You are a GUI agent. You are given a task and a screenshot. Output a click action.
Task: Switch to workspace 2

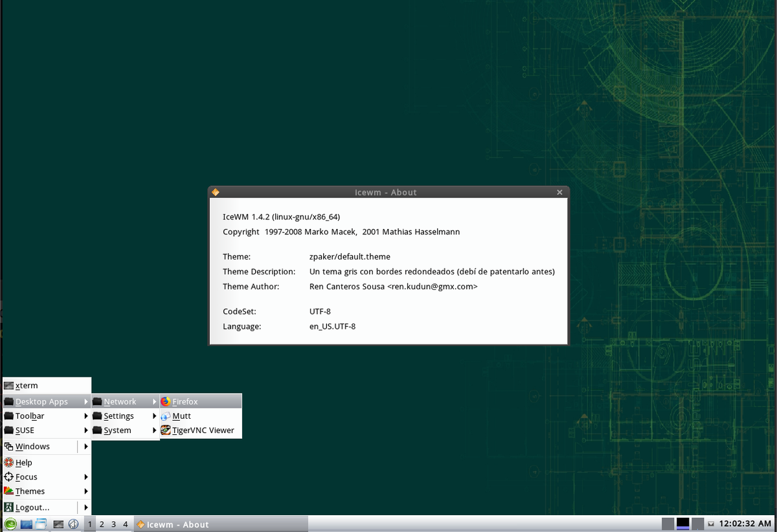coord(102,524)
